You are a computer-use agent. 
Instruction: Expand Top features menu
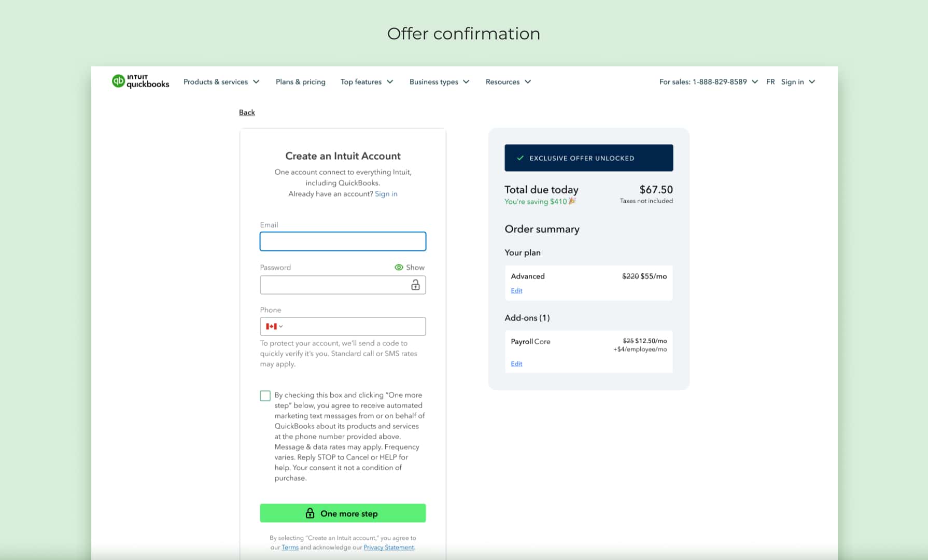point(367,82)
